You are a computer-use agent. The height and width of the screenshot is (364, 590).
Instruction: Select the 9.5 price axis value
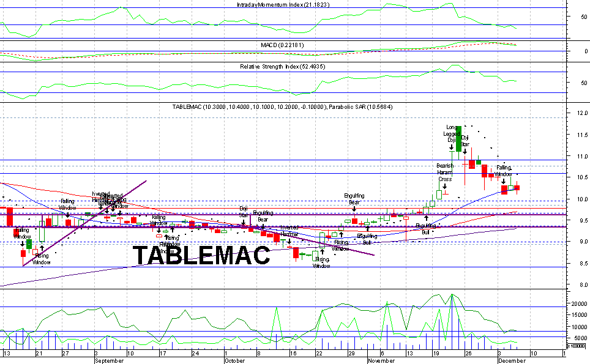pyautogui.click(x=583, y=220)
